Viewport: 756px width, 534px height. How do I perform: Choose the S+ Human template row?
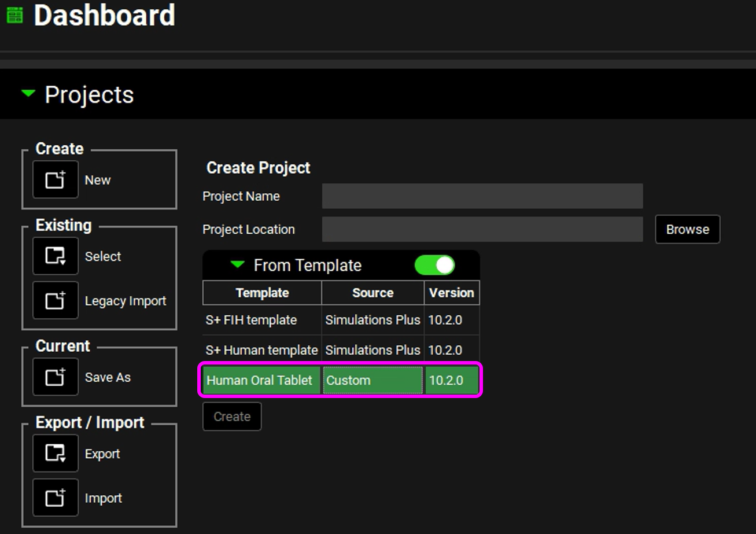click(261, 350)
